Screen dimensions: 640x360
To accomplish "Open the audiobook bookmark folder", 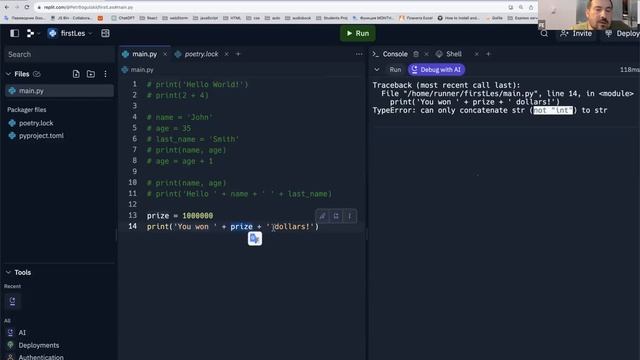I will click(x=298, y=18).
